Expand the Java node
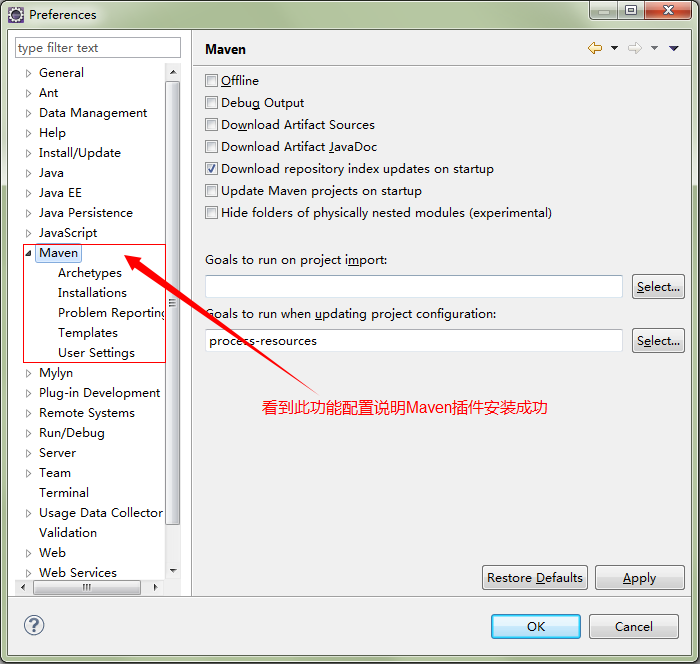This screenshot has width=700, height=664. (29, 173)
